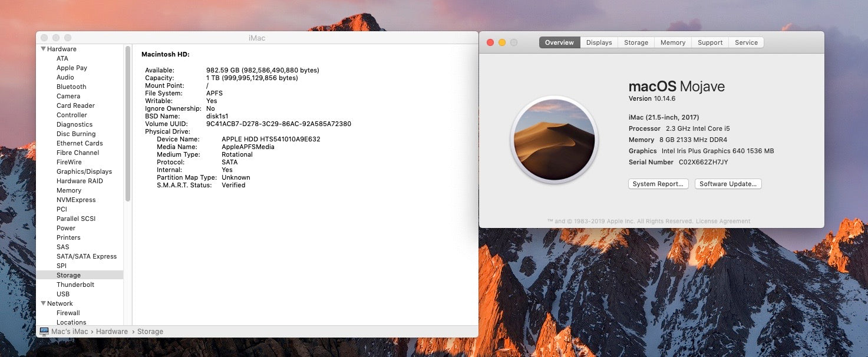This screenshot has width=868, height=357.
Task: Open the Firewall item under Network
Action: [x=68, y=313]
